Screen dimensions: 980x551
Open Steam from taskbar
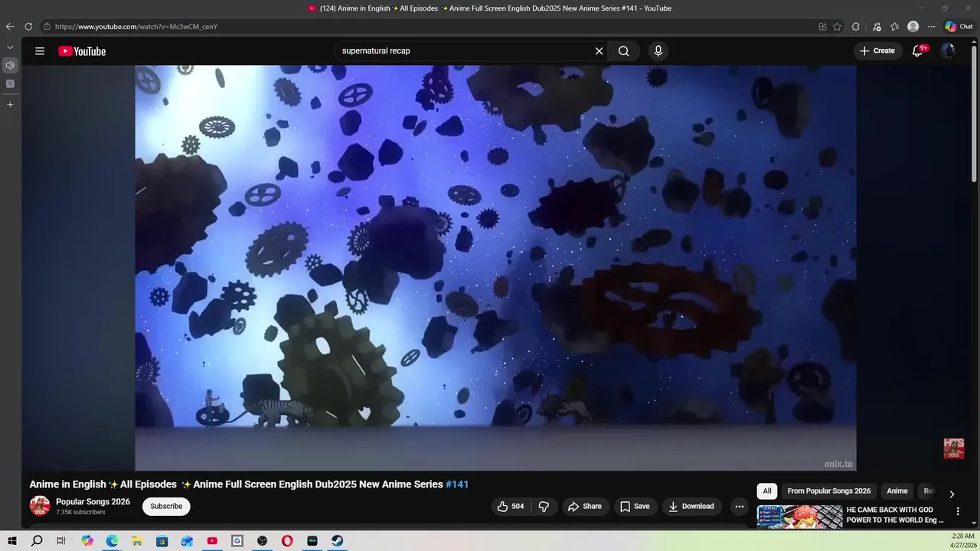(338, 541)
